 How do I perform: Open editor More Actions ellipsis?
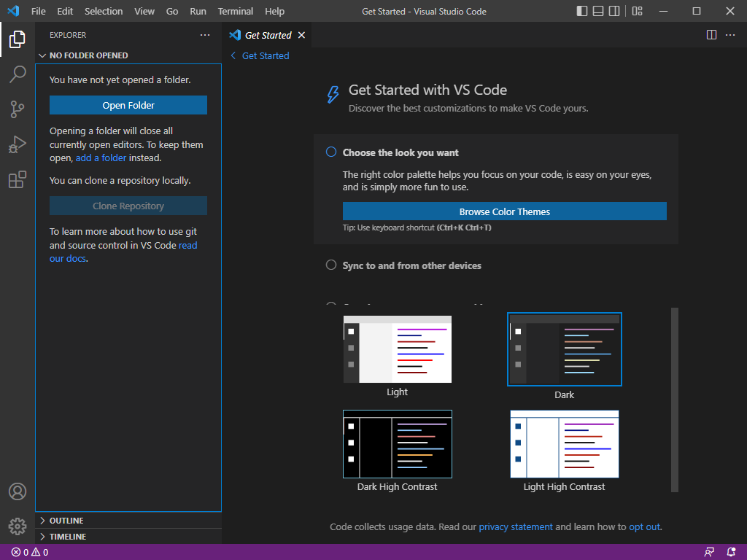729,35
